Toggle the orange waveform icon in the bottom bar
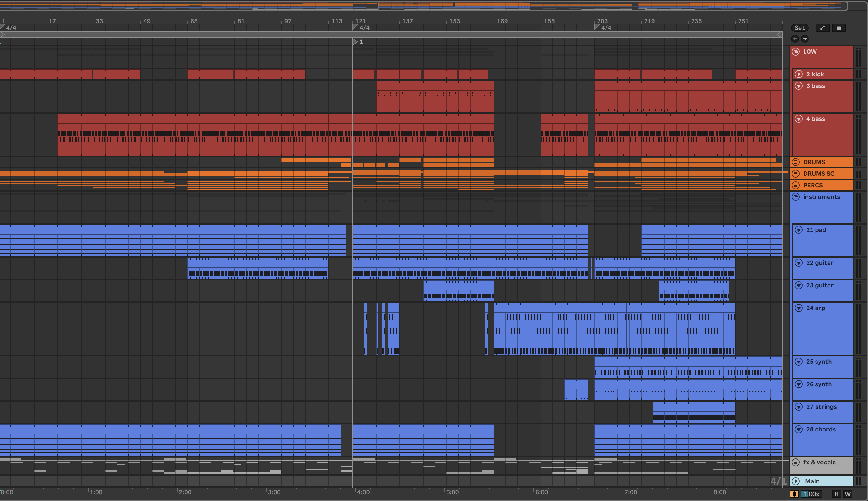This screenshot has height=501, width=868. [x=794, y=494]
